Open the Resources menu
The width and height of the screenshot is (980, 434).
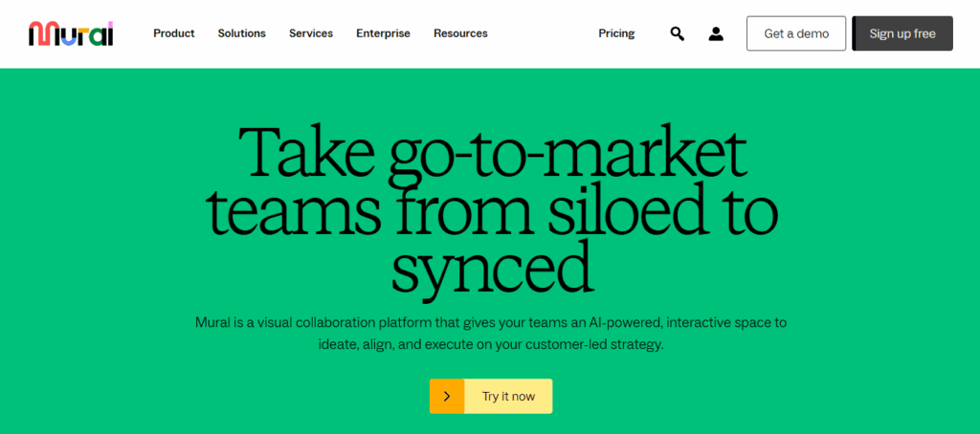pos(460,33)
